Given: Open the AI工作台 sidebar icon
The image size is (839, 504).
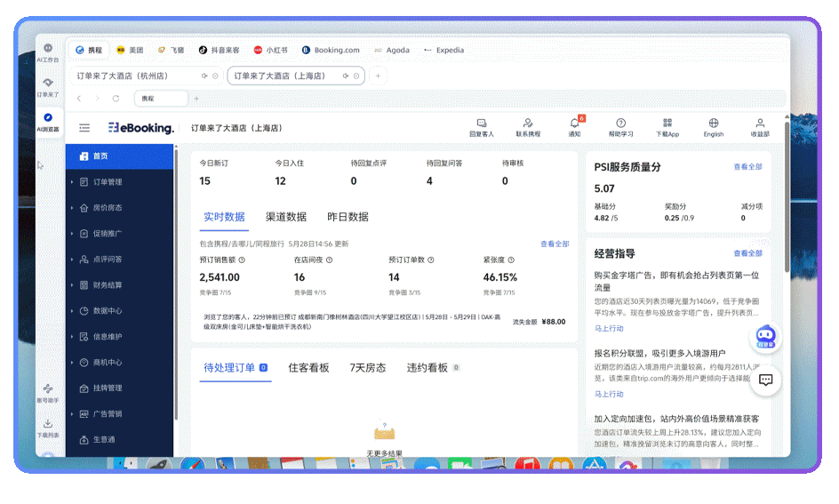Looking at the screenshot, I should 48,52.
